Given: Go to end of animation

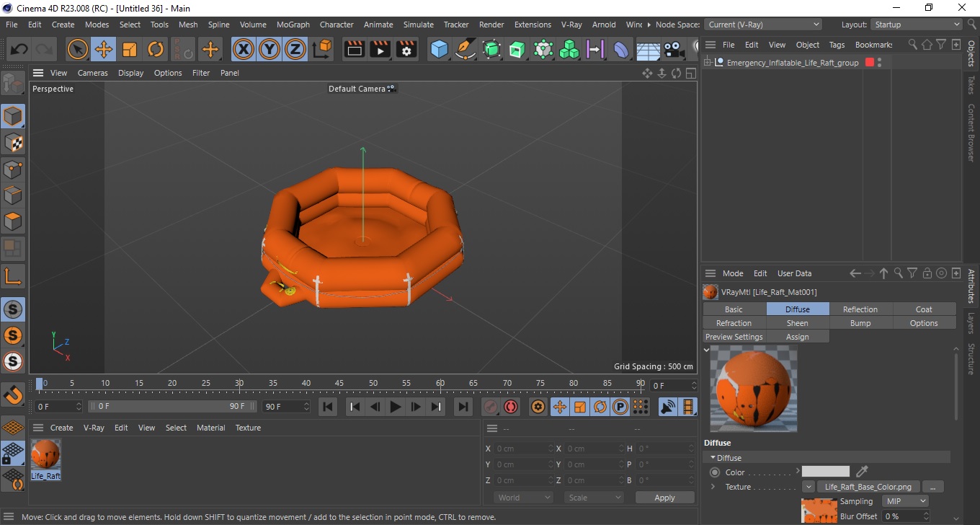Looking at the screenshot, I should (x=463, y=407).
